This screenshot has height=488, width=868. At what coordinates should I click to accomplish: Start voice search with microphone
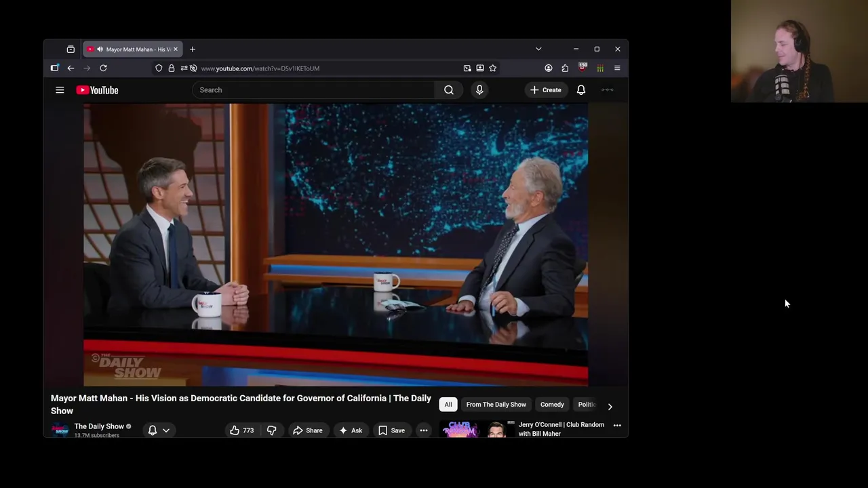[479, 90]
